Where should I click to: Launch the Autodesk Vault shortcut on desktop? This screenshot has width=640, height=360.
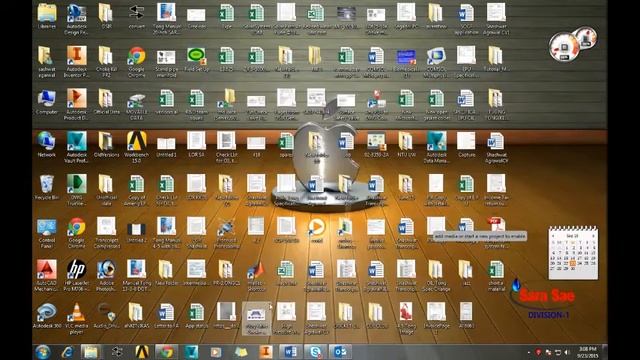click(76, 148)
